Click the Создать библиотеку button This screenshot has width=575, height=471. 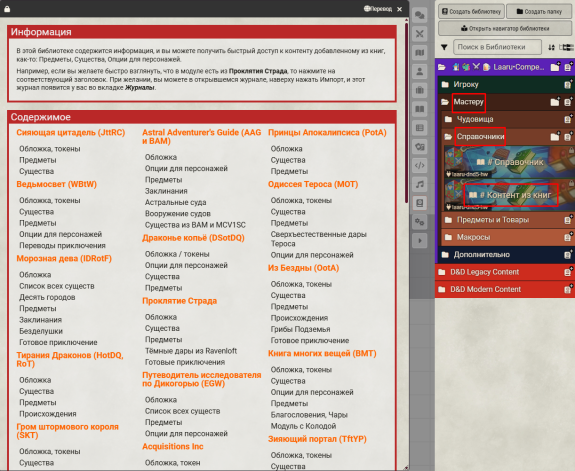pos(471,11)
